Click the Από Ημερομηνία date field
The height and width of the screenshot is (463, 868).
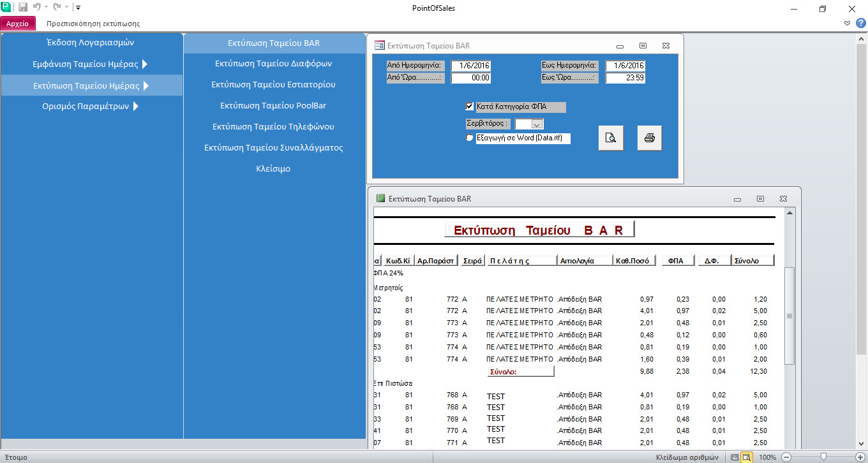point(470,66)
